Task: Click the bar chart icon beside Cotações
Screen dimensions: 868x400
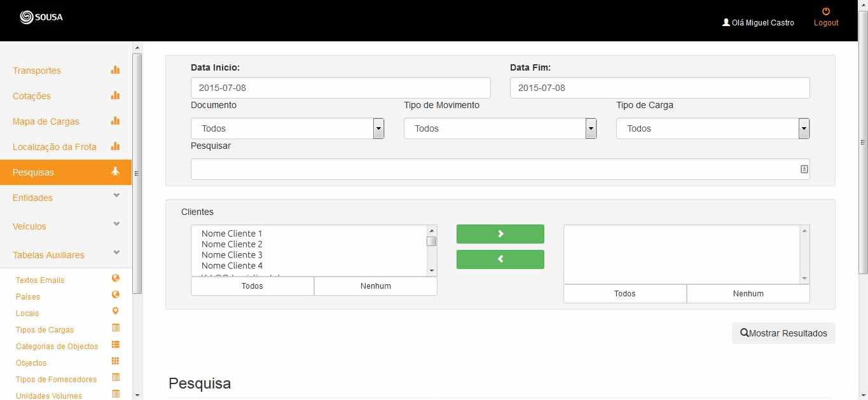Action: coord(115,95)
